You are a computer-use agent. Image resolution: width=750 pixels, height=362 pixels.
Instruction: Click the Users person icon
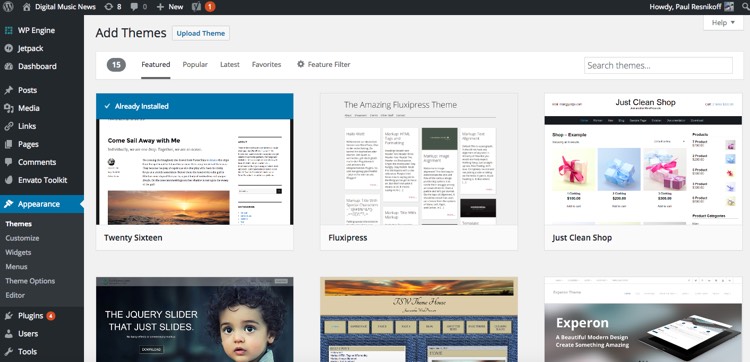click(x=8, y=334)
